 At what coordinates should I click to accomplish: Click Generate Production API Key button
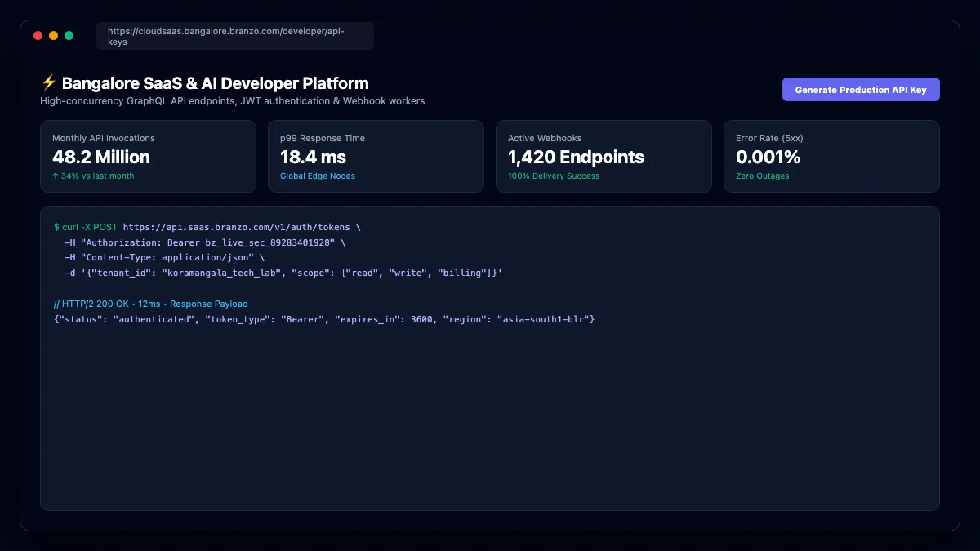[x=861, y=90]
